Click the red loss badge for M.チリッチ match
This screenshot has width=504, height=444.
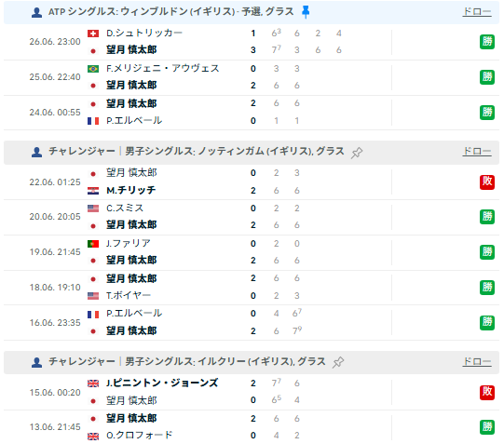(487, 182)
